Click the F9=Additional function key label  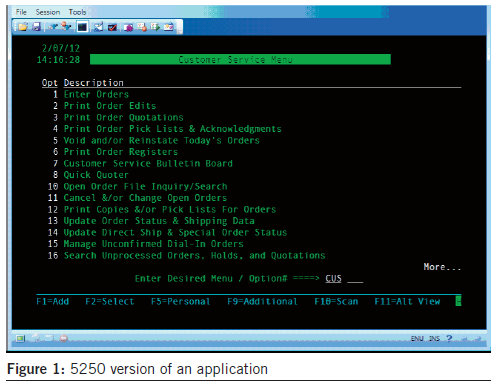[x=262, y=301]
